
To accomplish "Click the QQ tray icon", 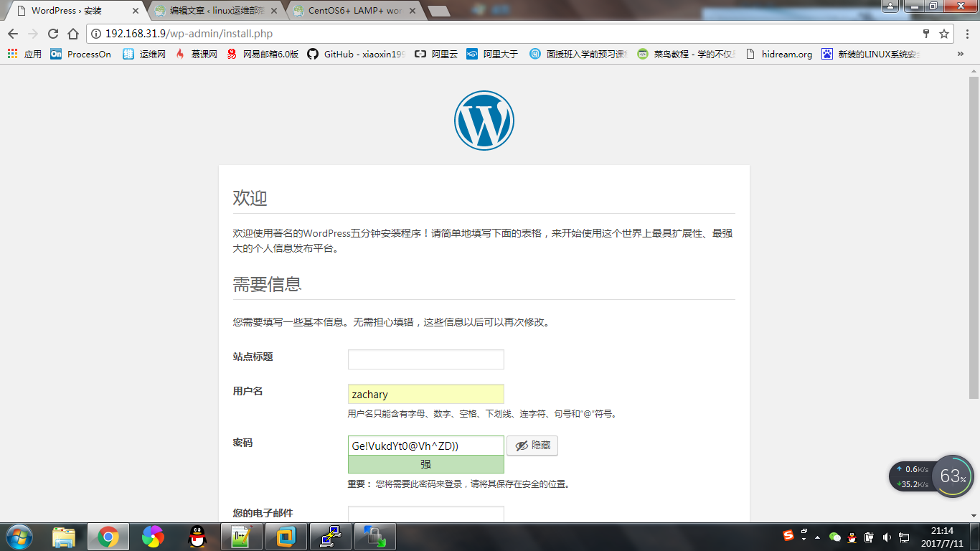I will [852, 537].
